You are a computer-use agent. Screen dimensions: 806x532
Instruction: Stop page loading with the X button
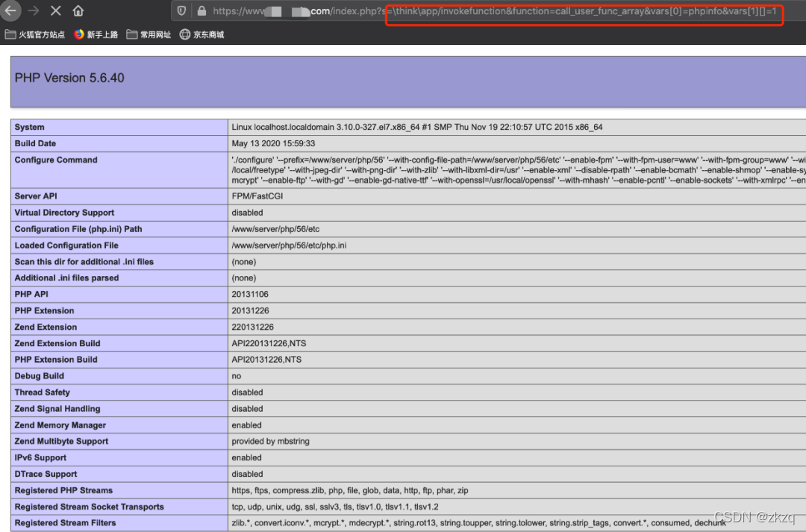point(56,10)
